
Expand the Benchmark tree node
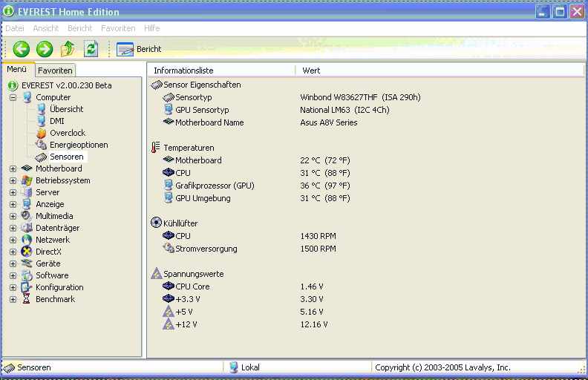[x=13, y=299]
